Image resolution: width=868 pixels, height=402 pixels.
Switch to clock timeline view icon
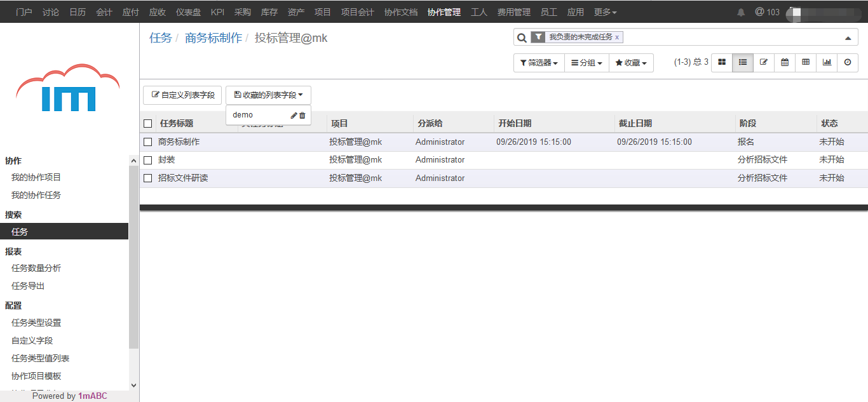point(848,62)
